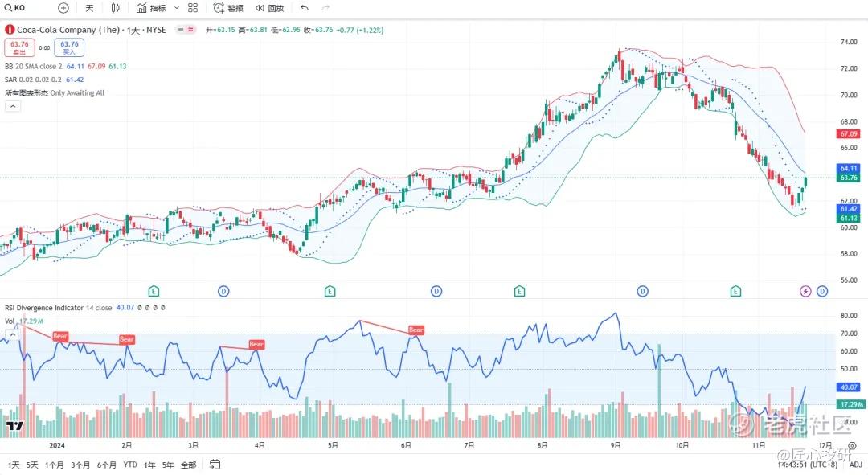Set the range to 6个月

point(107,465)
